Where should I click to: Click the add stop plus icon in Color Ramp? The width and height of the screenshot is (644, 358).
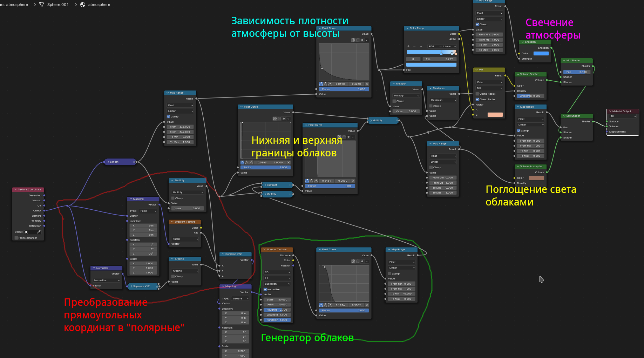(408, 46)
